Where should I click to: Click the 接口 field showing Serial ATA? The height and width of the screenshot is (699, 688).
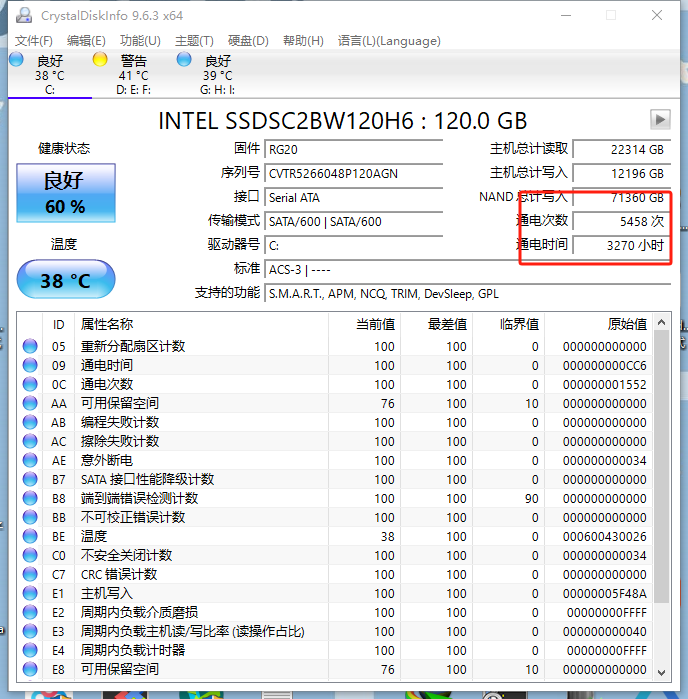pyautogui.click(x=353, y=197)
